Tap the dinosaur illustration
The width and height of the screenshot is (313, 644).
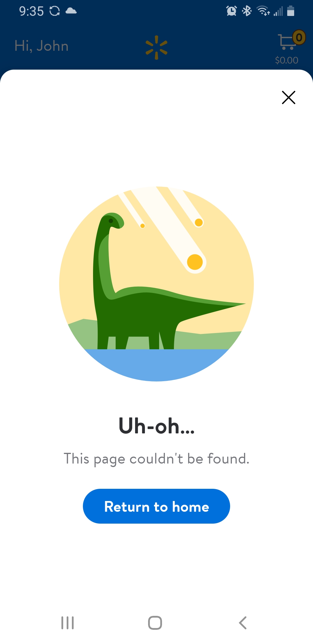click(x=156, y=284)
